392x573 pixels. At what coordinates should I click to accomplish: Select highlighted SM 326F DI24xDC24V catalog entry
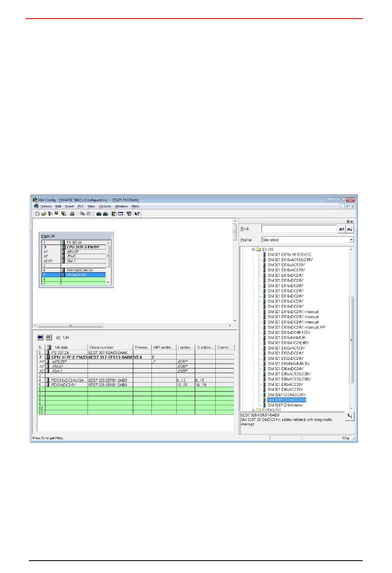coord(287,400)
